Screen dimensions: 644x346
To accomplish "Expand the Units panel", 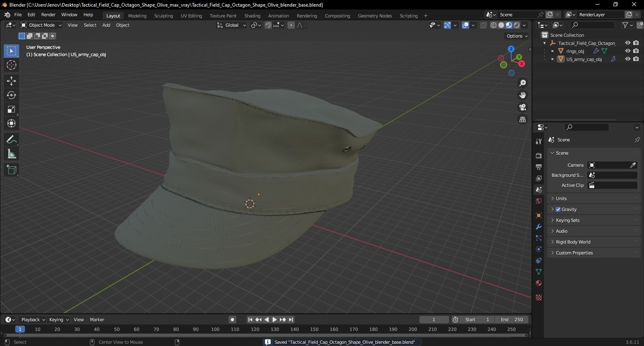I will point(594,198).
